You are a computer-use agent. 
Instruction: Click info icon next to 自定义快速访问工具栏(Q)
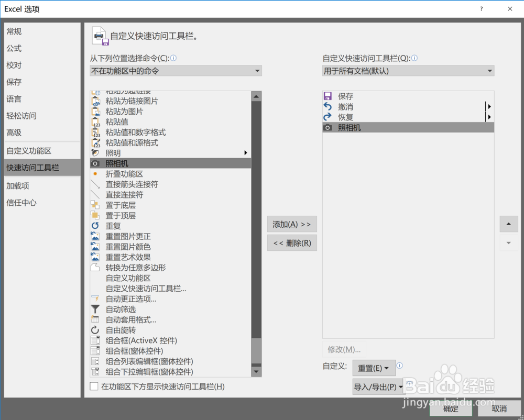(414, 58)
